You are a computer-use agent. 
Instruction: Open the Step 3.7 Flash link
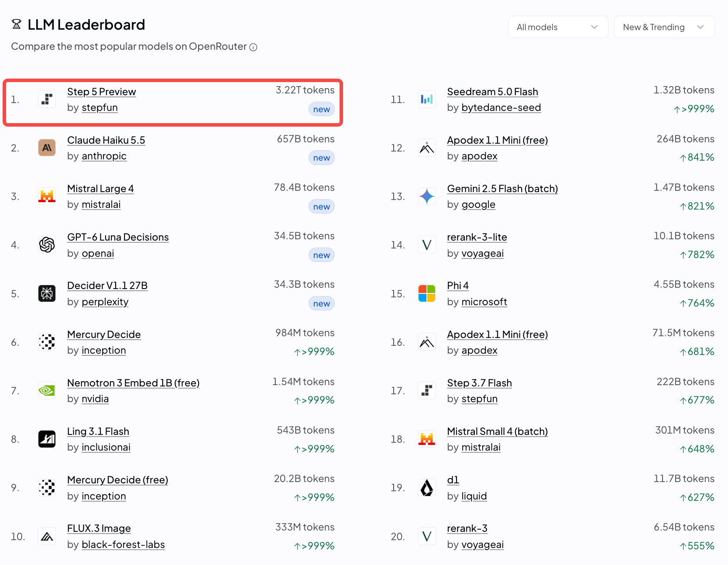[479, 383]
